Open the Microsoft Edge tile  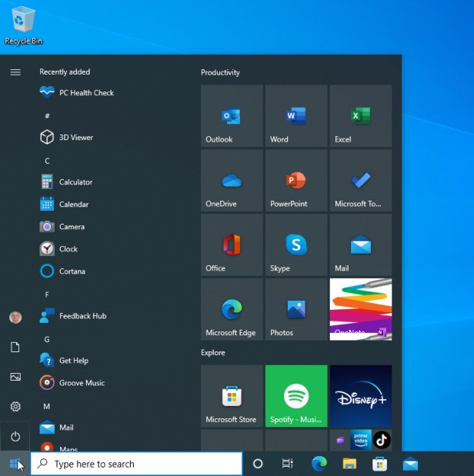(x=231, y=310)
